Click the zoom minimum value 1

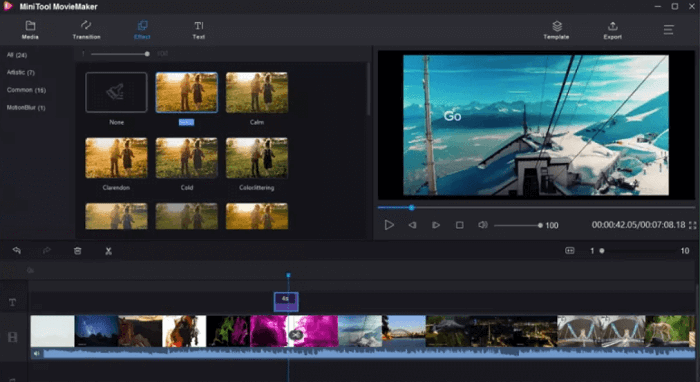592,251
